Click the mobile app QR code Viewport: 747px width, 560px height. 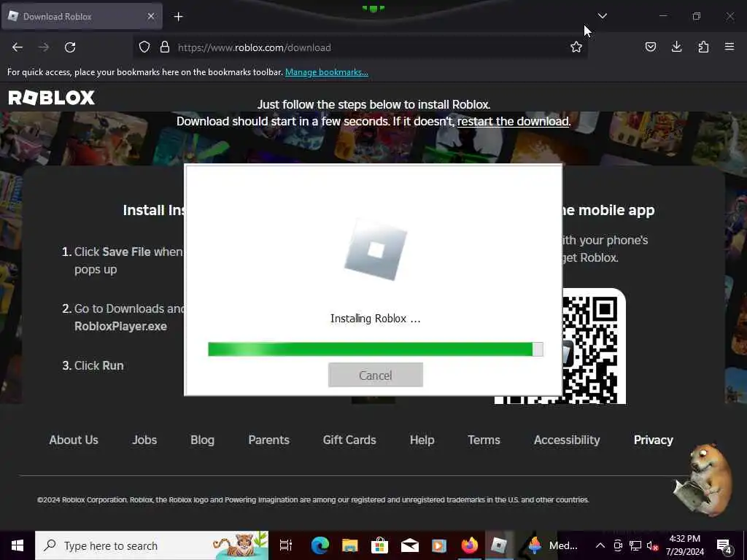pyautogui.click(x=594, y=346)
